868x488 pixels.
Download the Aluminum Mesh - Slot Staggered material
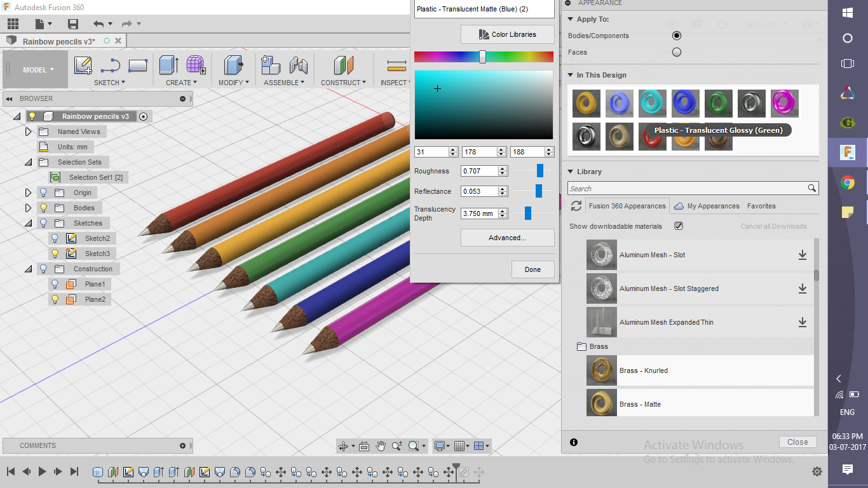803,288
